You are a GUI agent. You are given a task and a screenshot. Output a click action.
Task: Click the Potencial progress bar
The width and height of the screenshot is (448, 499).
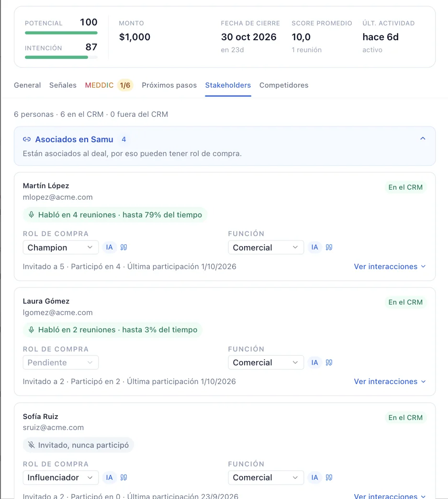tap(61, 33)
